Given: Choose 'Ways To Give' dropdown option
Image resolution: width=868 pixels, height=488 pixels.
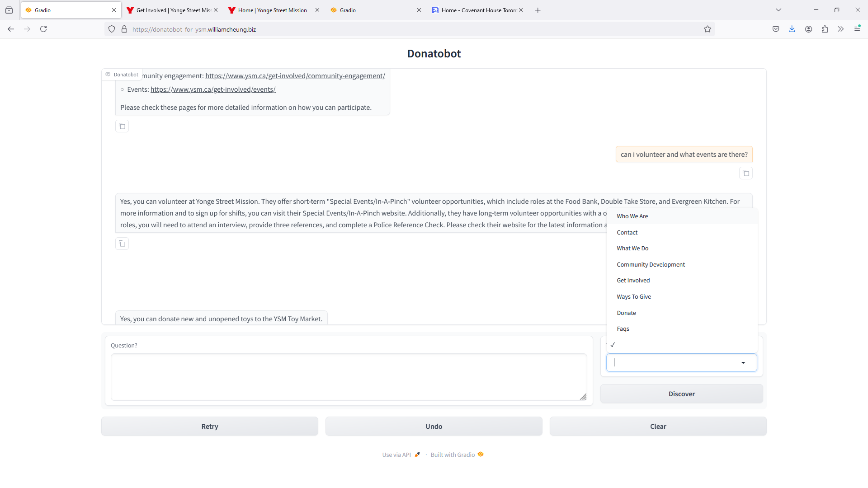Looking at the screenshot, I should tap(634, 297).
